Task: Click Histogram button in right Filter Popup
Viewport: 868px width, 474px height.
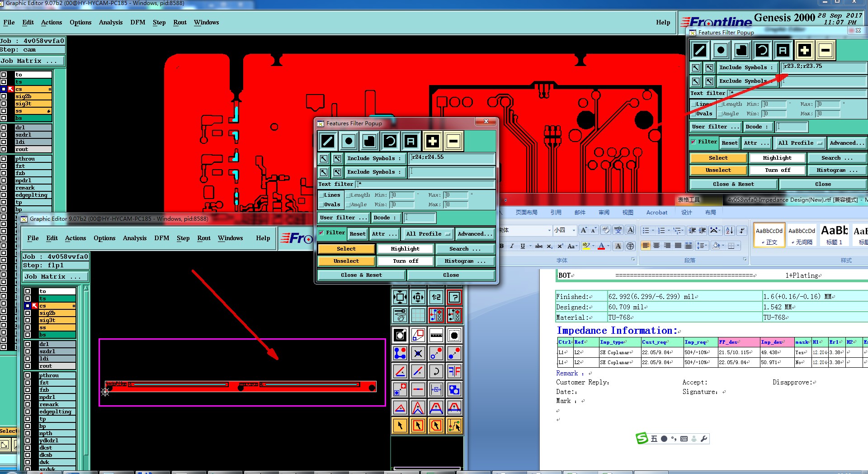Action: coord(837,170)
